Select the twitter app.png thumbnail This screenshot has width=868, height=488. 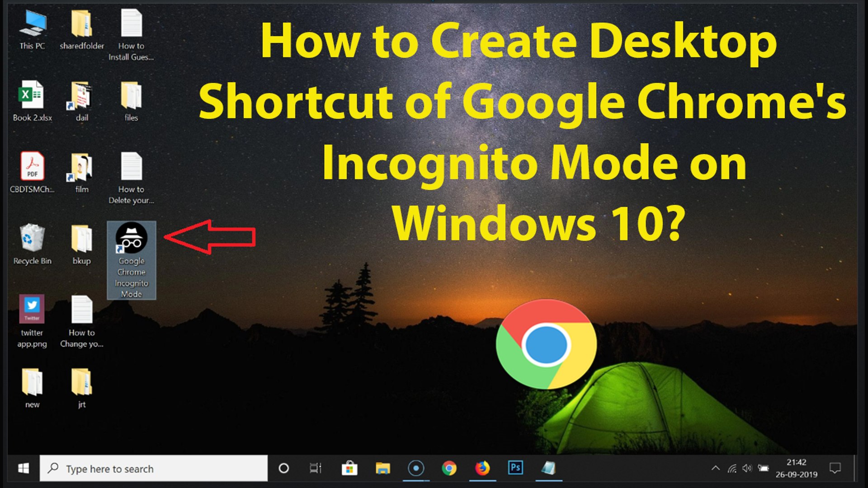32,310
